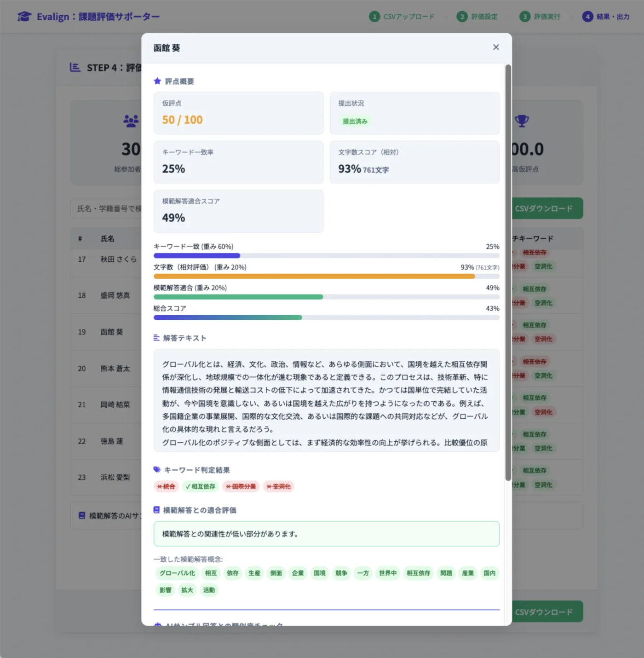
Task: Click the 企業 concept chip
Action: coord(298,573)
